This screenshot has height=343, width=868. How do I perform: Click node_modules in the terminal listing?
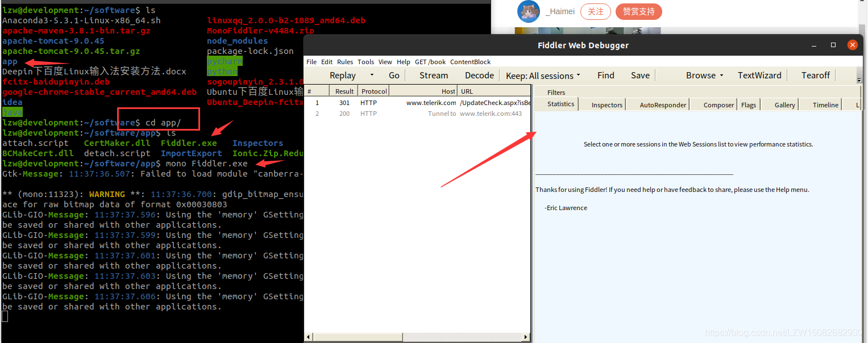[x=237, y=41]
